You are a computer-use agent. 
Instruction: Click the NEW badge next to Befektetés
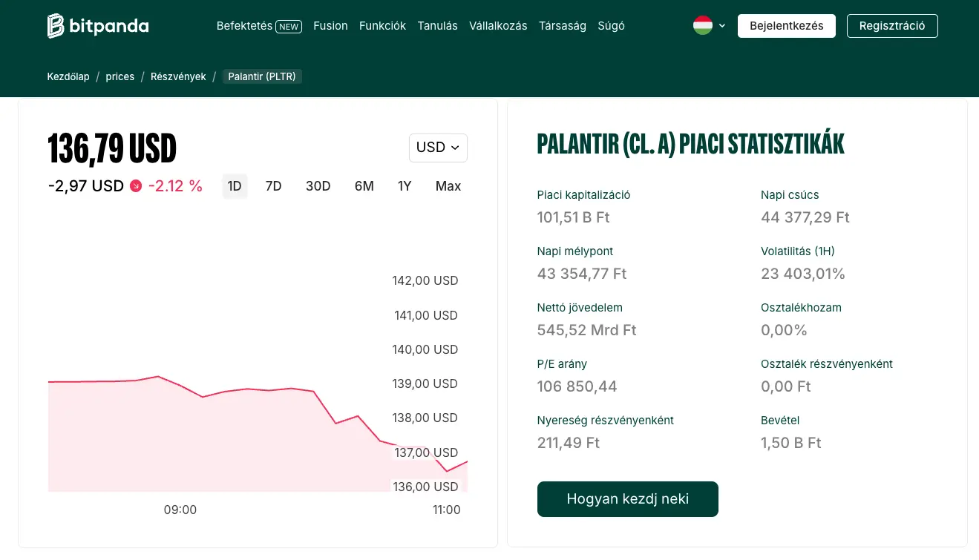tap(289, 26)
